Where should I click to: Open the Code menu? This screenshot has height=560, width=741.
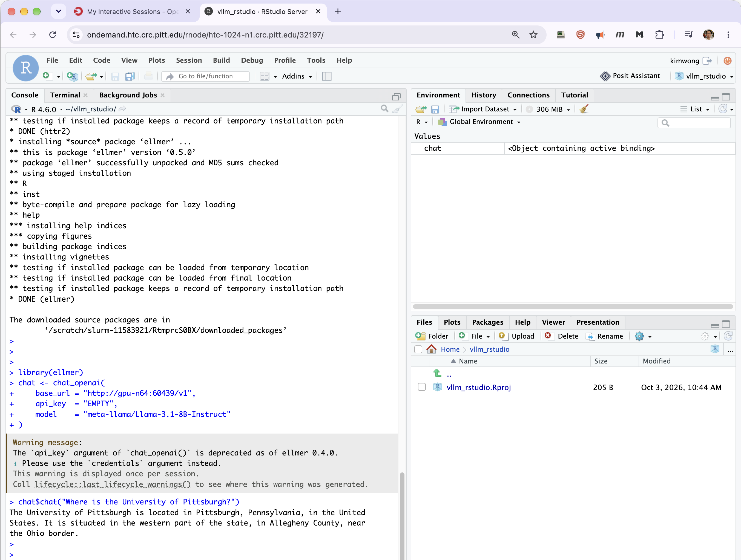pos(102,60)
